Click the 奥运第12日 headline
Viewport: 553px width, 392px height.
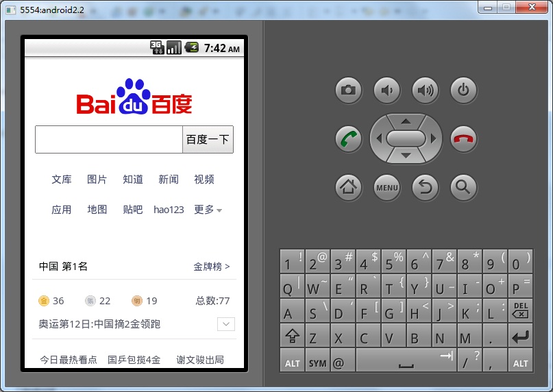pos(99,324)
